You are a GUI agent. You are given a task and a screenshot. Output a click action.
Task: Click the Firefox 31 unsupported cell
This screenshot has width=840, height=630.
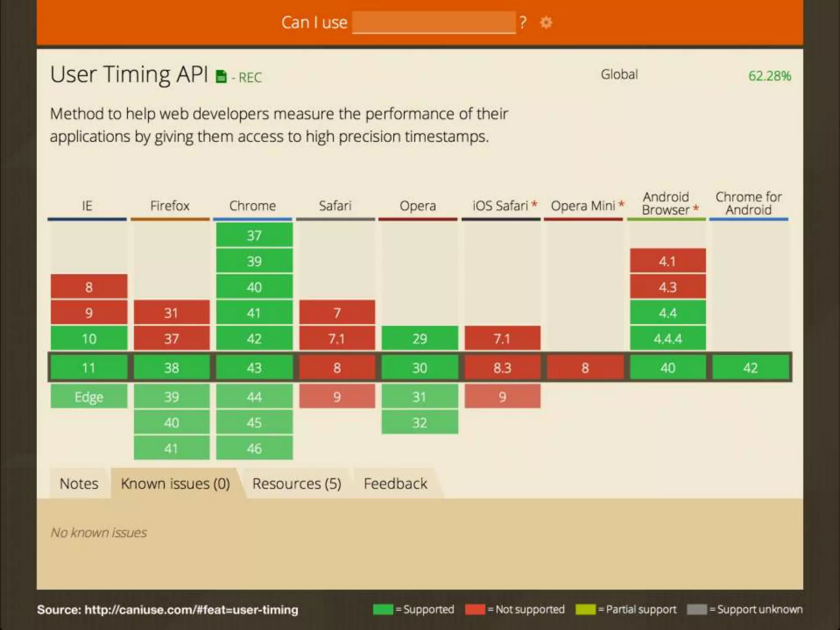(171, 313)
